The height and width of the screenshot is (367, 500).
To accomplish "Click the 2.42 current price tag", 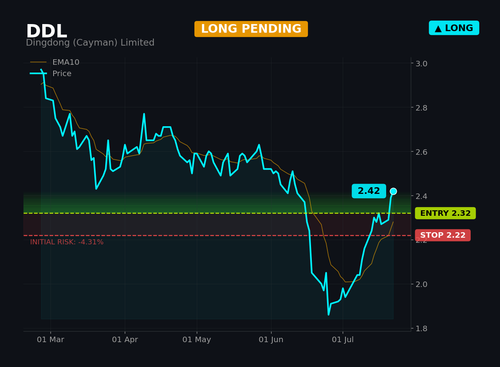I will click(x=369, y=191).
